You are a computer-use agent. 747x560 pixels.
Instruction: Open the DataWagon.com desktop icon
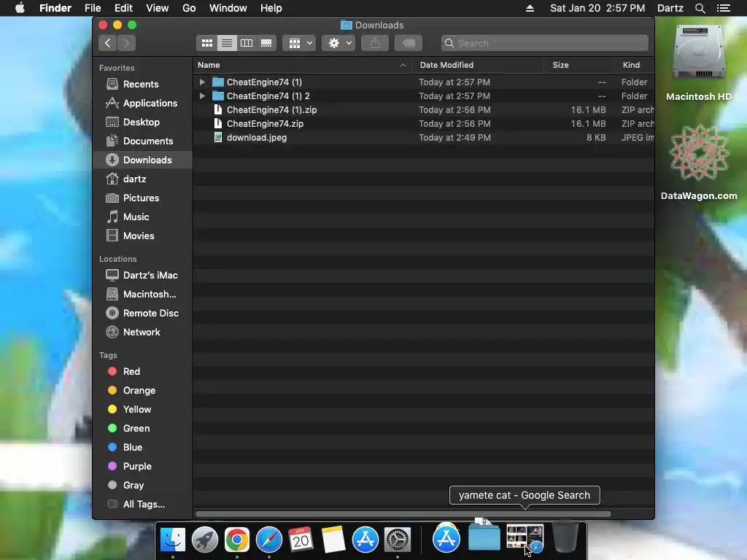coord(699,163)
